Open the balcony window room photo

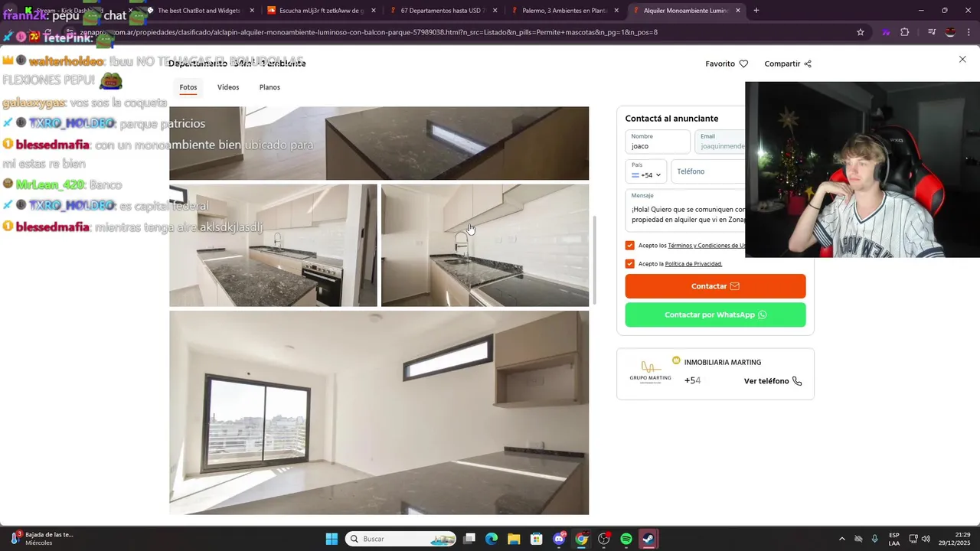point(379,412)
